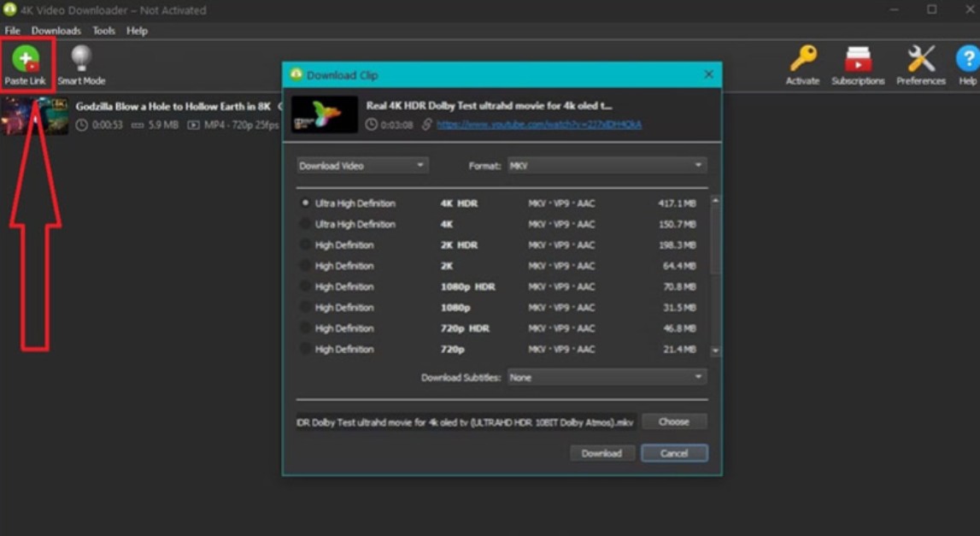Viewport: 980px width, 536px height.
Task: Expand the Download Video dropdown
Action: coord(361,166)
